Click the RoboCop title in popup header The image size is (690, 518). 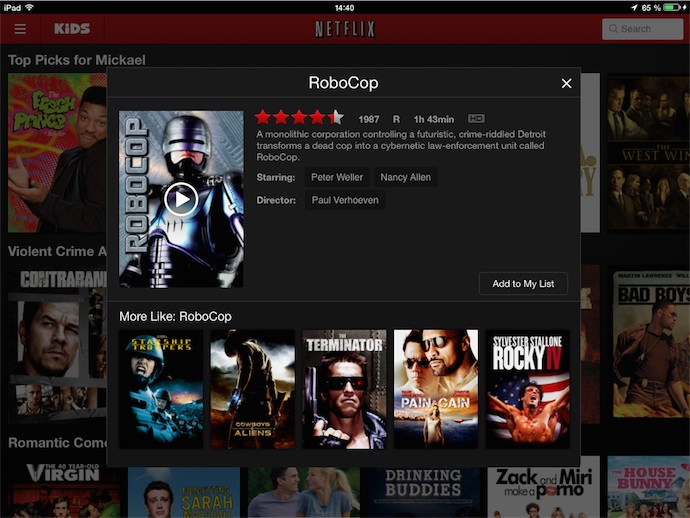click(x=343, y=83)
